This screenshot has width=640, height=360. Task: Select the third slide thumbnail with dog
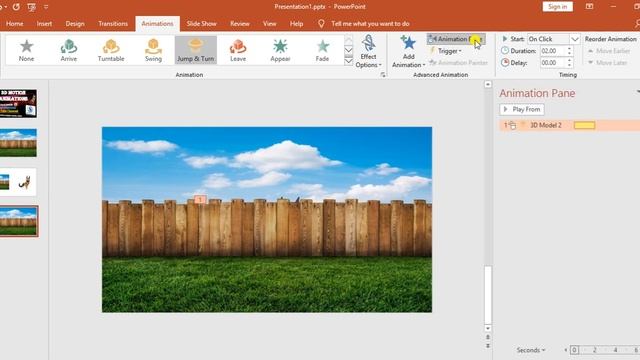coord(18,182)
